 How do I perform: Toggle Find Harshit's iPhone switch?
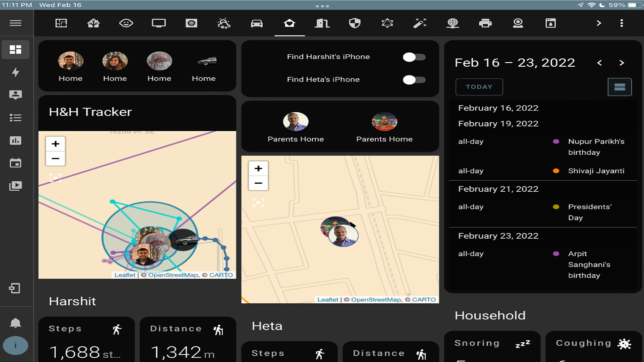click(x=414, y=57)
